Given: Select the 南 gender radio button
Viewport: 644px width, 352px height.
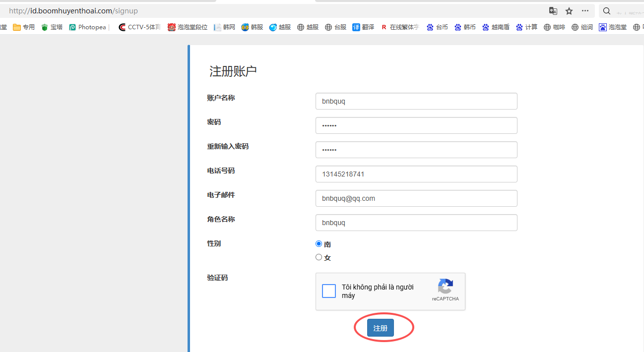Looking at the screenshot, I should point(319,244).
